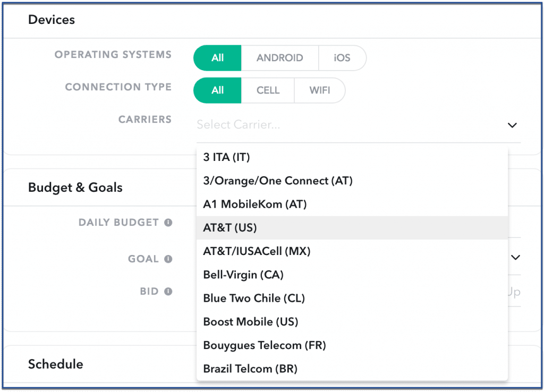Image resolution: width=544 pixels, height=392 pixels.
Task: Select 3 ITA (IT) carrier
Action: [352, 157]
